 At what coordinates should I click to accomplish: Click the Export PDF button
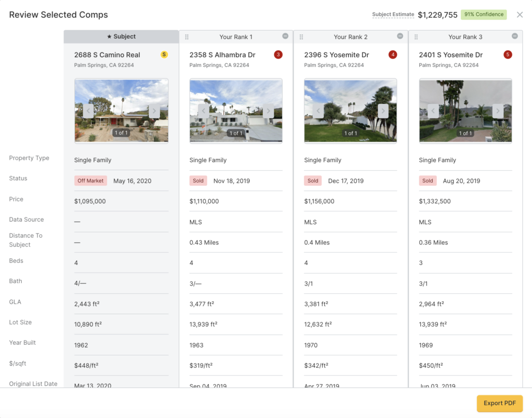(500, 403)
